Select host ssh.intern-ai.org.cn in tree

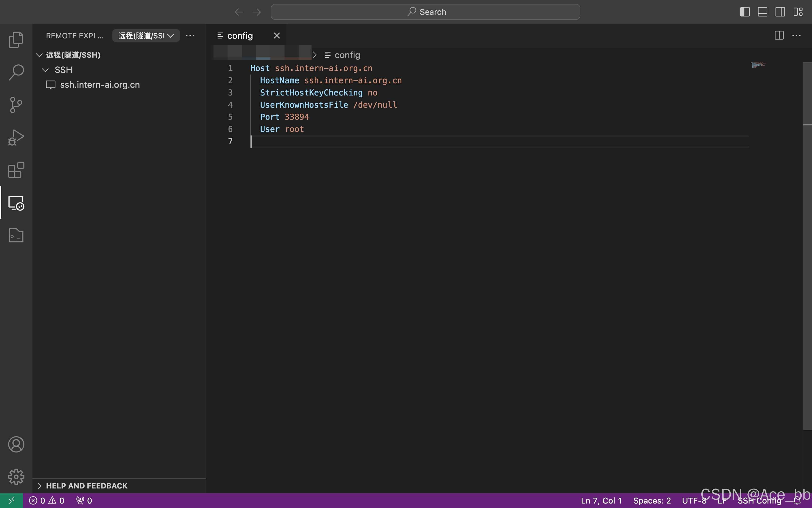pyautogui.click(x=100, y=85)
